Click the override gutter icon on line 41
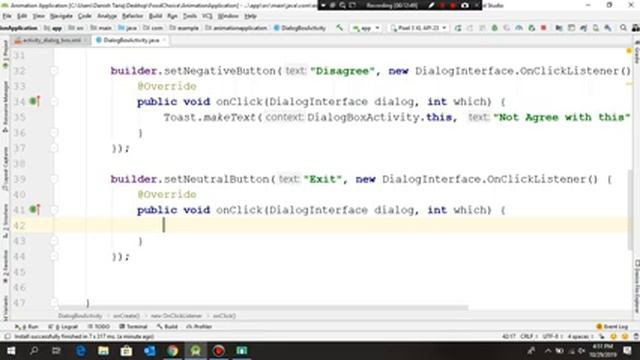This screenshot has width=640, height=360. (35, 210)
